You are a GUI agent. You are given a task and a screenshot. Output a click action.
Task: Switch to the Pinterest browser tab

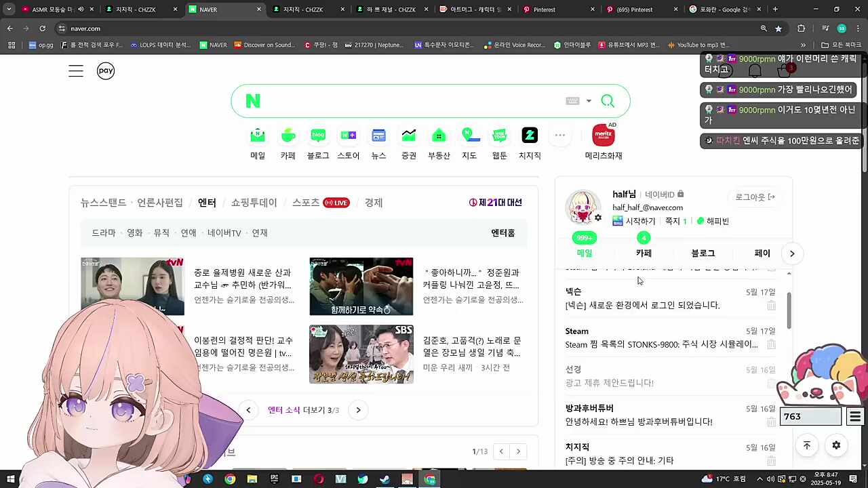click(x=557, y=9)
